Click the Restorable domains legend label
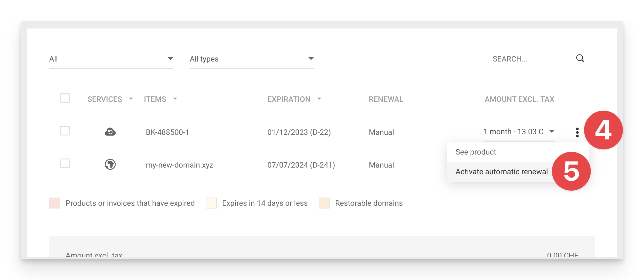Screen dimensions: 644x280 pos(369,203)
